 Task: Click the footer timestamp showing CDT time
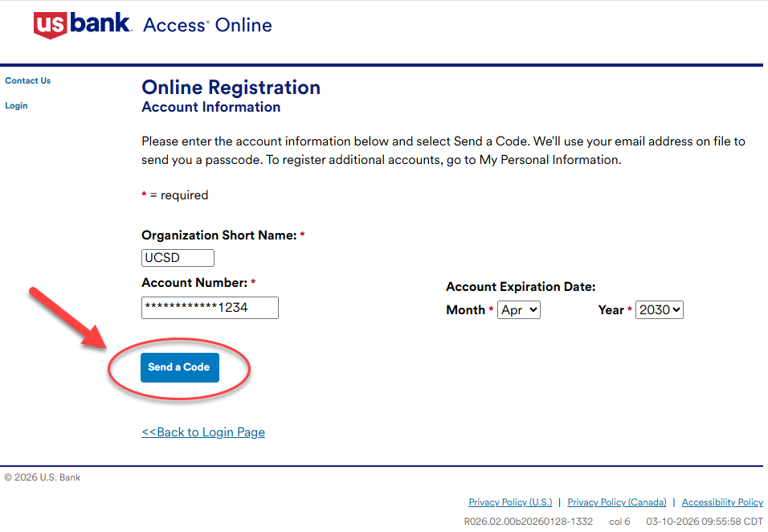[x=707, y=521]
